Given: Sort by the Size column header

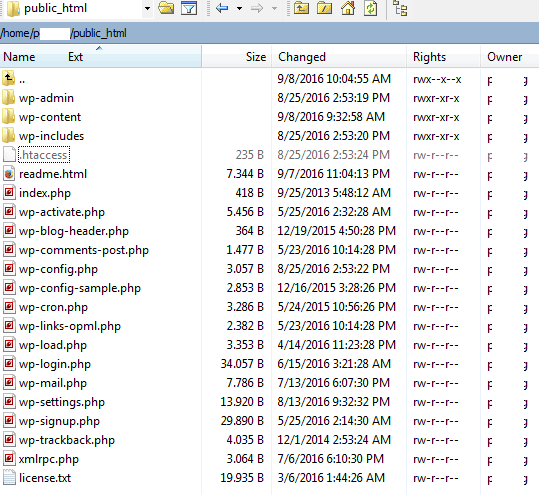Looking at the screenshot, I should (x=256, y=57).
